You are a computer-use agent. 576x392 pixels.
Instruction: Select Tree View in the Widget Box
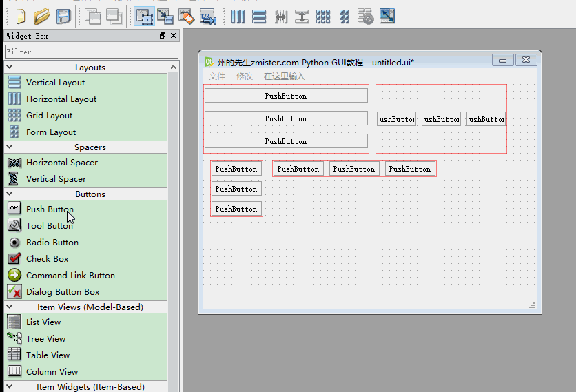click(86, 339)
